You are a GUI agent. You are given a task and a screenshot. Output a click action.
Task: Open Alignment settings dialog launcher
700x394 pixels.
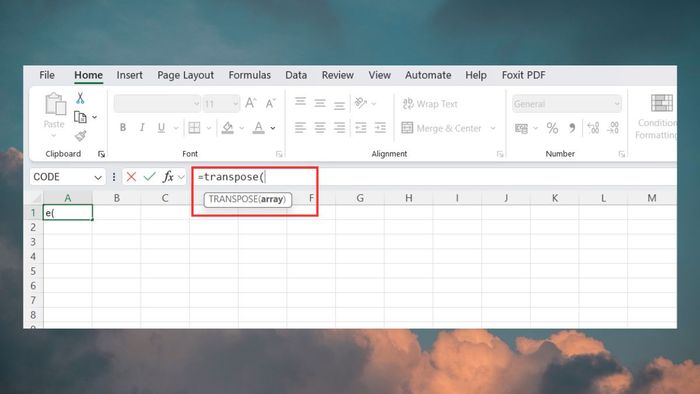pos(500,154)
